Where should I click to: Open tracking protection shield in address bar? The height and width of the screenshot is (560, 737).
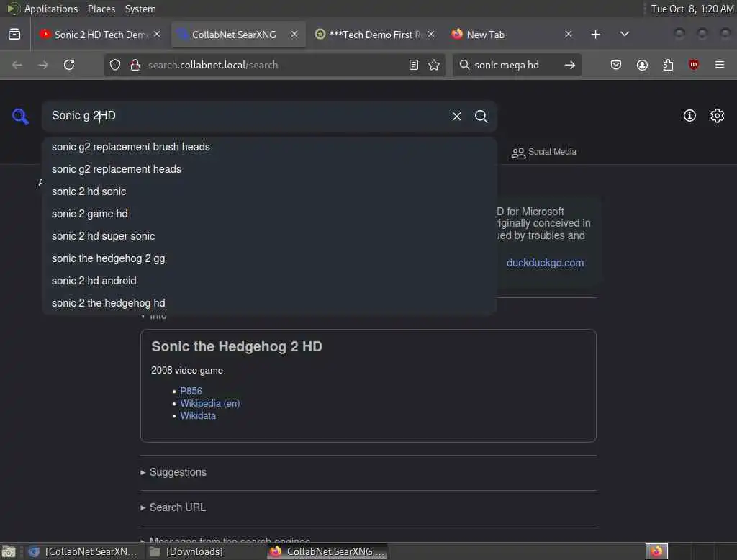[x=114, y=65]
